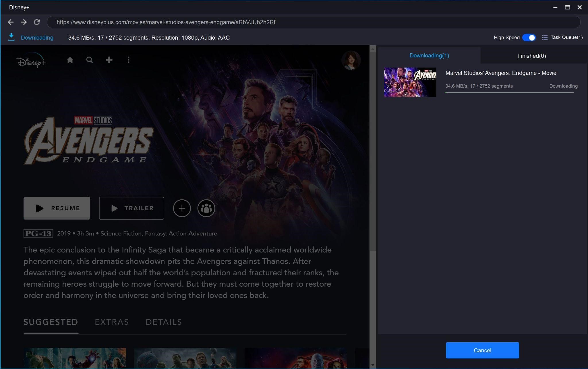588x369 pixels.
Task: Click the Avengers Endgame download thumbnail
Action: pyautogui.click(x=410, y=82)
